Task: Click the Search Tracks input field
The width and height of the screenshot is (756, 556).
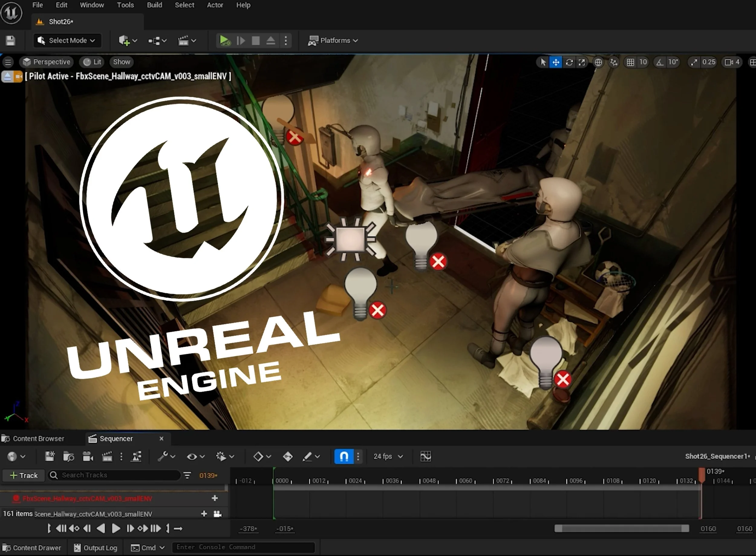Action: pyautogui.click(x=114, y=475)
